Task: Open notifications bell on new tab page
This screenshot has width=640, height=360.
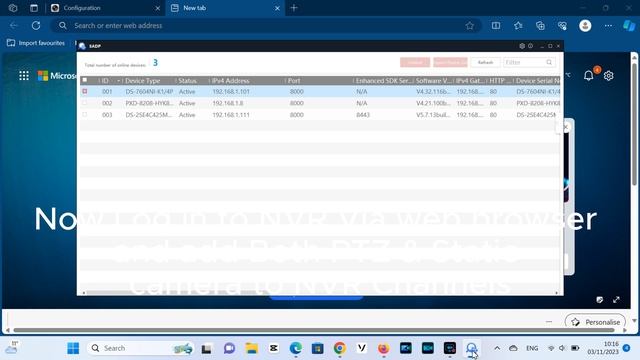Action: click(588, 76)
